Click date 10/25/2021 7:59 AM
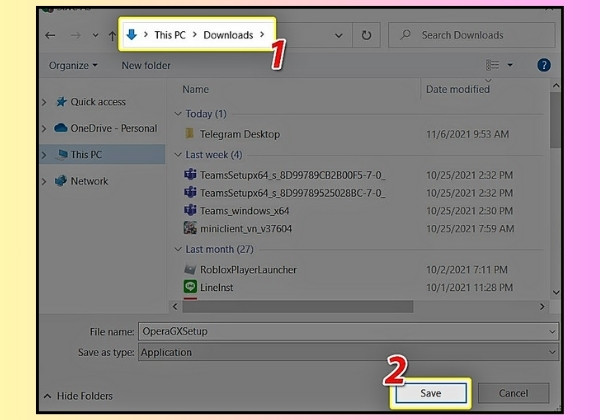Image resolution: width=600 pixels, height=420 pixels. click(470, 229)
